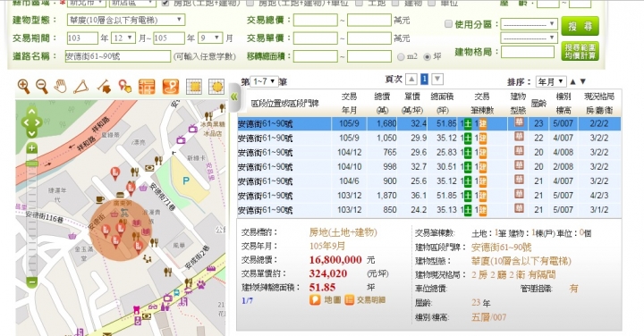Go to next page with down arrow
This screenshot has width=644, height=336.
437,79
